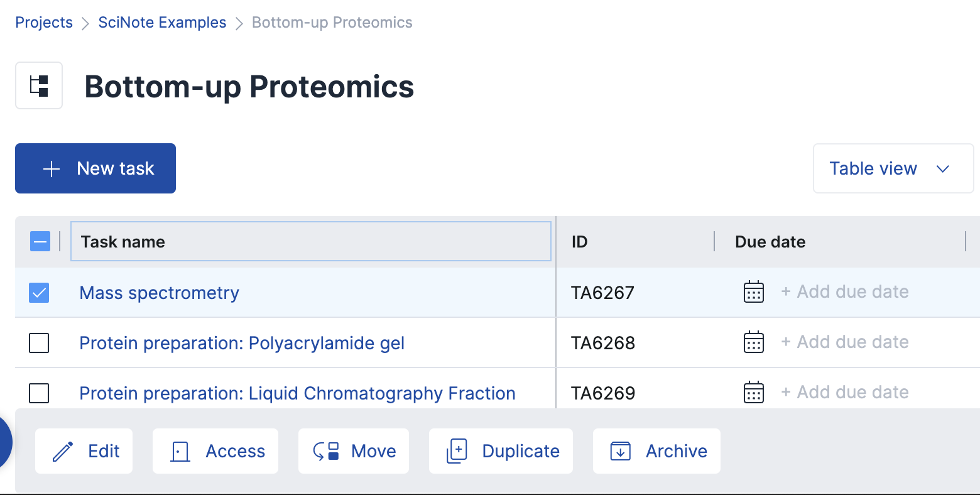
Task: Go to Projects in the breadcrumb
Action: point(44,23)
